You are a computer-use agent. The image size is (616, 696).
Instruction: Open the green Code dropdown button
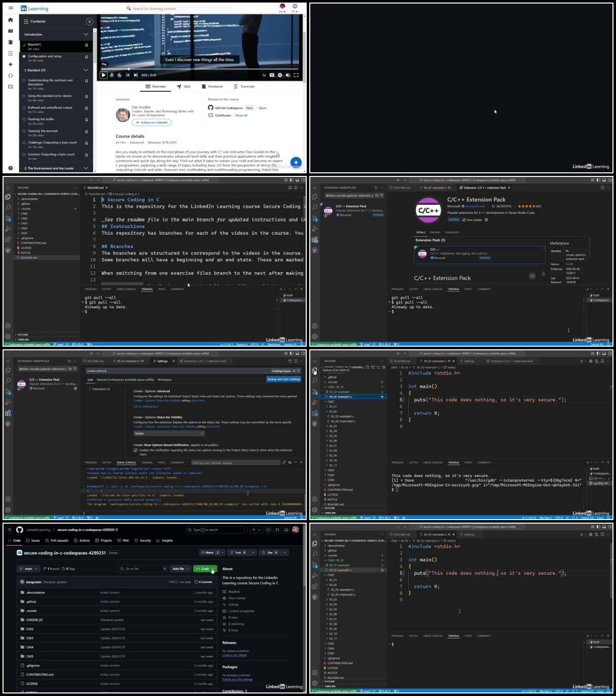click(205, 569)
